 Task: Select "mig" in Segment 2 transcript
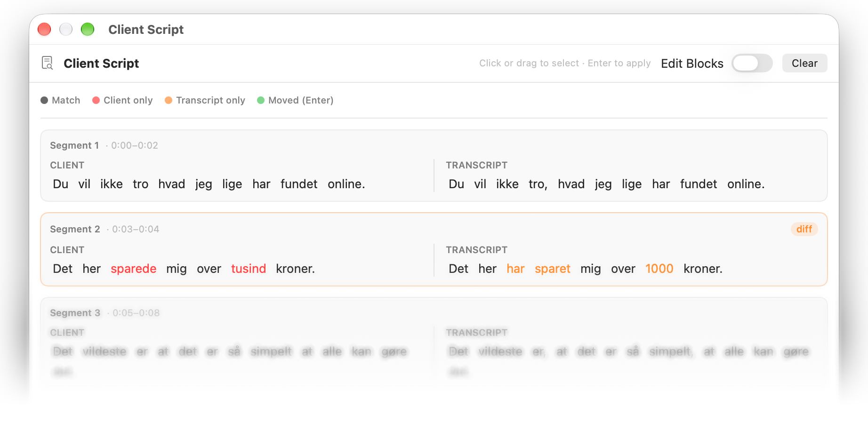coord(591,269)
